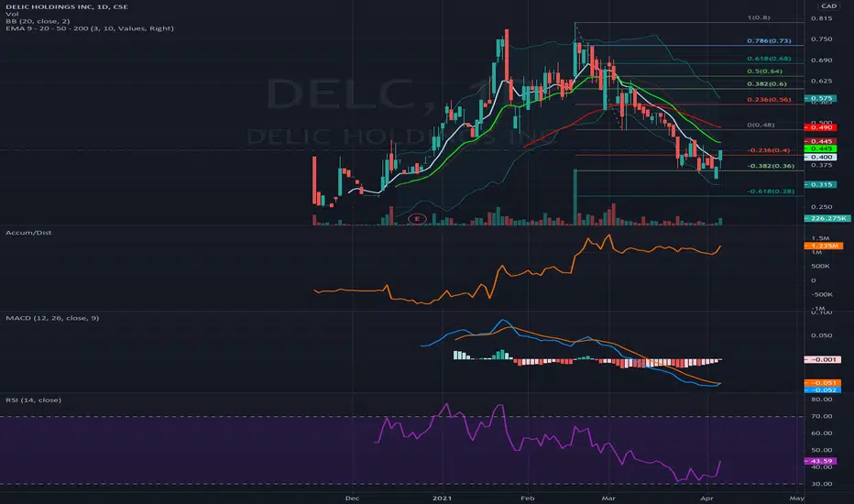Click May on the time axis
The height and width of the screenshot is (504, 854).
pyautogui.click(x=797, y=498)
